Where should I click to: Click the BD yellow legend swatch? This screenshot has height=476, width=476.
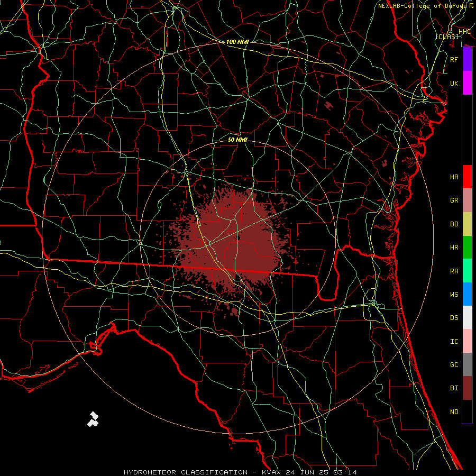click(467, 224)
